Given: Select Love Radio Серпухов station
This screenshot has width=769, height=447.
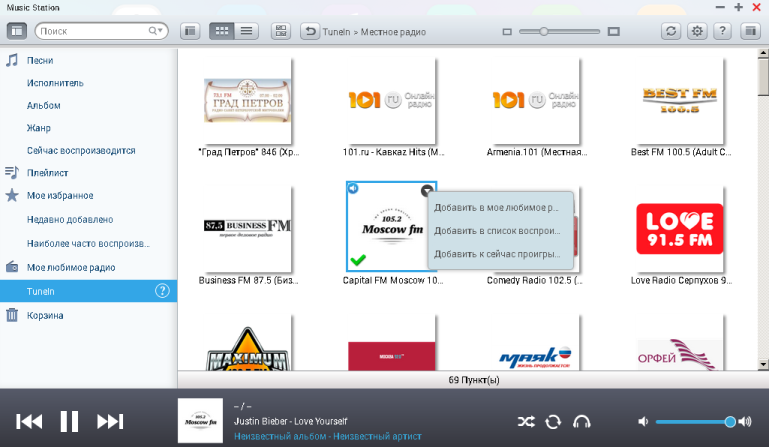Looking at the screenshot, I should click(x=680, y=229).
